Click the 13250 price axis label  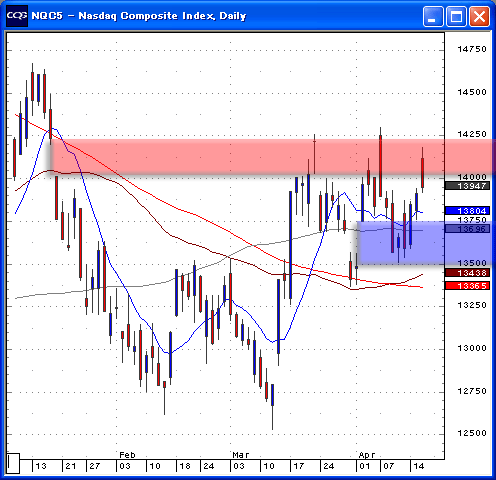(x=472, y=305)
